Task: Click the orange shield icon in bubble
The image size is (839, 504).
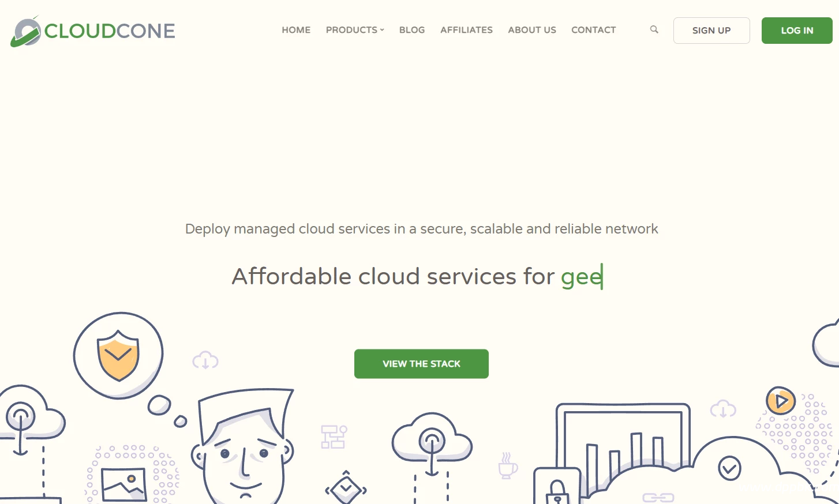Action: click(118, 355)
